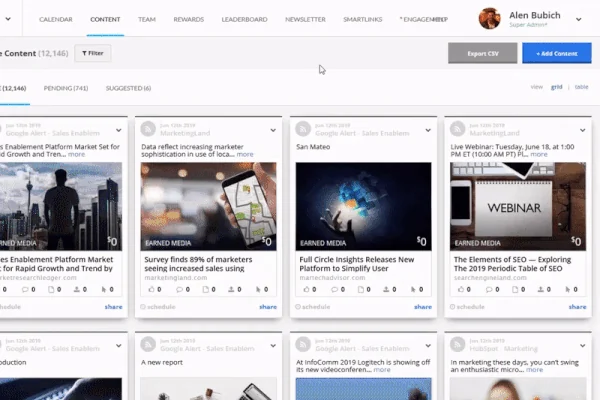Click the RSS icon on the InfoComm Logitech card
This screenshot has width=600, height=400.
[x=303, y=344]
